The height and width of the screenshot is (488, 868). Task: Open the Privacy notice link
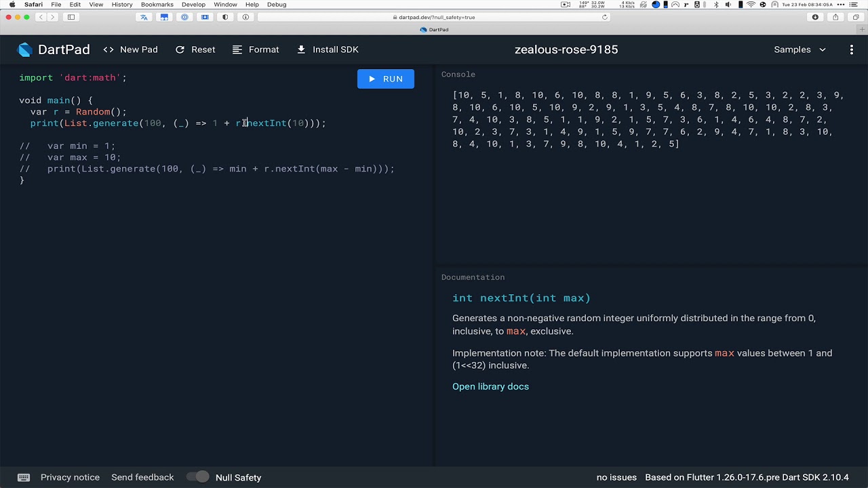click(x=70, y=477)
